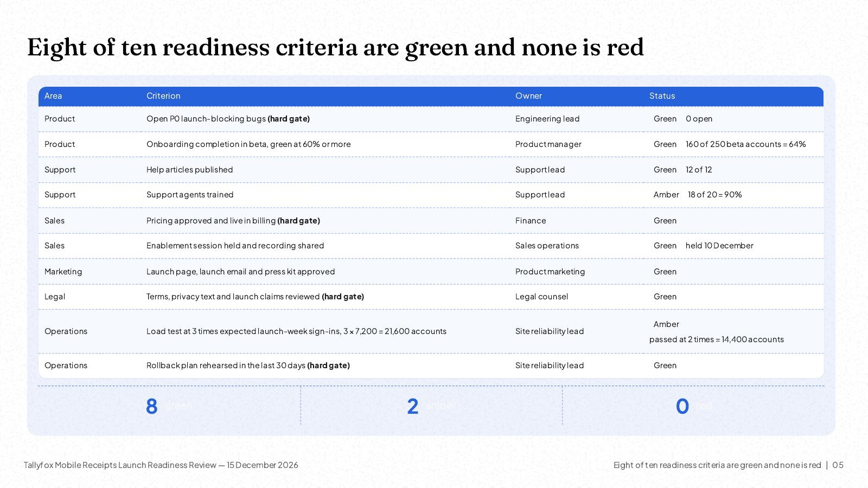Click the slide title about eight green criteria
Viewport: 868px width, 488px height.
point(335,47)
